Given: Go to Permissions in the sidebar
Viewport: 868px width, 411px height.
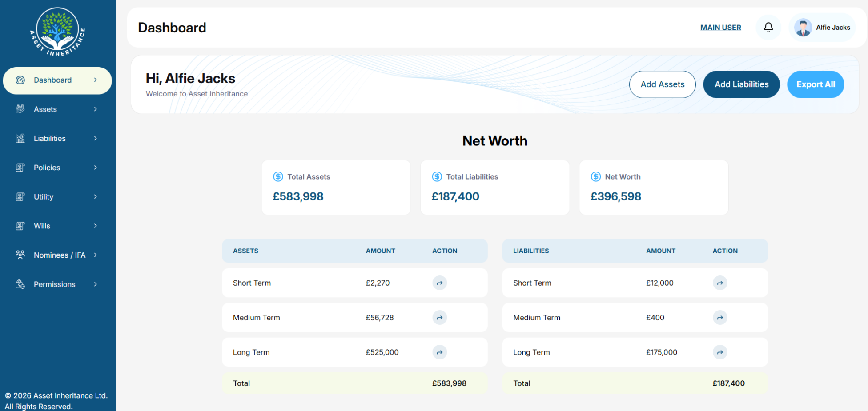Looking at the screenshot, I should (54, 284).
